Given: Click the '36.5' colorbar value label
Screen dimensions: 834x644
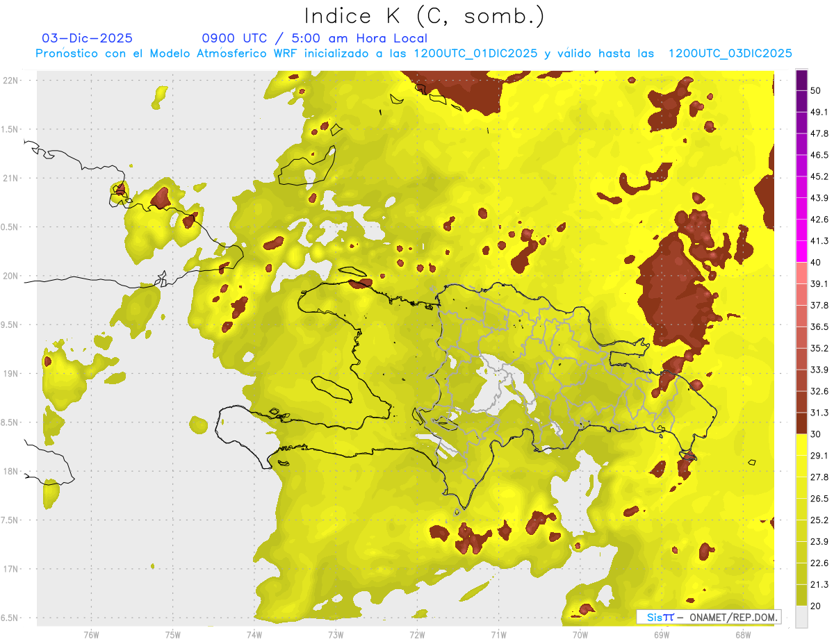Looking at the screenshot, I should click(819, 327).
